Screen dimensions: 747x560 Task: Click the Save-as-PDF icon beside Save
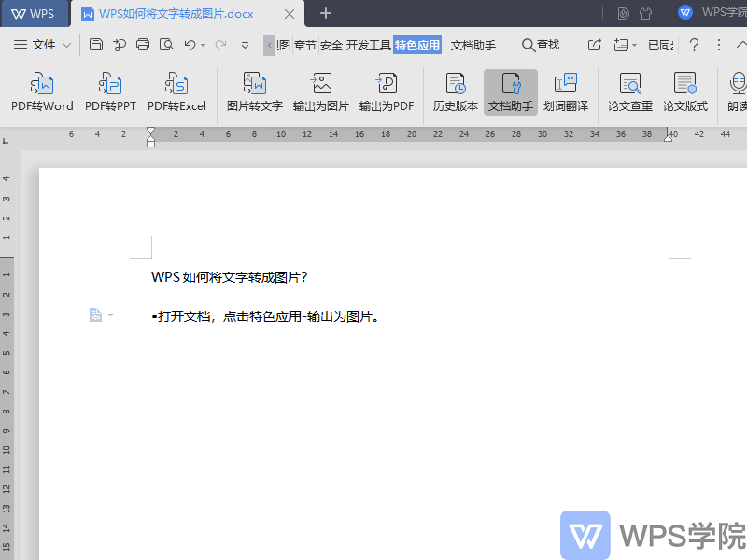coord(120,45)
